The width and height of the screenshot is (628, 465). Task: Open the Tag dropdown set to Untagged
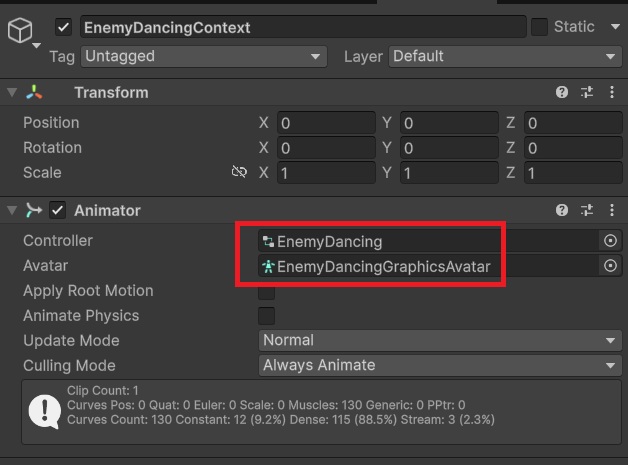203,57
